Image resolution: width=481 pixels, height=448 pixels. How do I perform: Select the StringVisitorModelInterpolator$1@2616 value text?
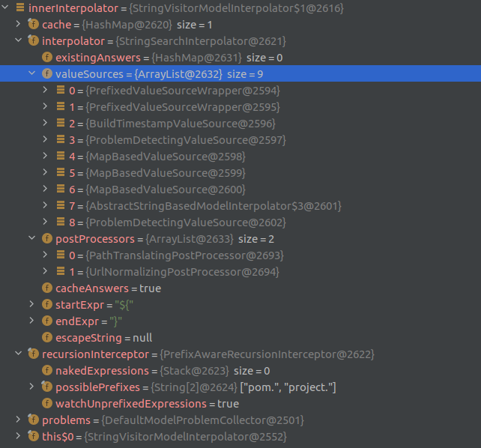point(236,8)
